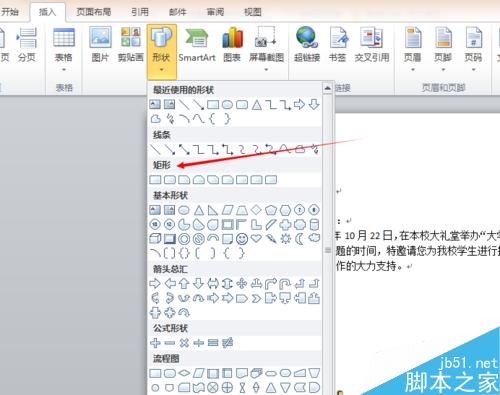Pick the diamond in 基本形状
The height and width of the screenshot is (395, 500).
[x=256, y=210]
